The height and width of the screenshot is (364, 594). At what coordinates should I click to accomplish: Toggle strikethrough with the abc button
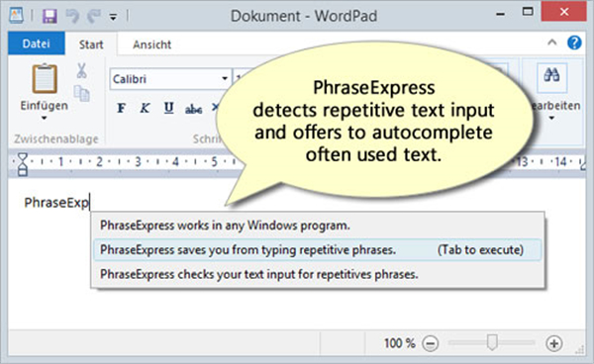pos(193,110)
